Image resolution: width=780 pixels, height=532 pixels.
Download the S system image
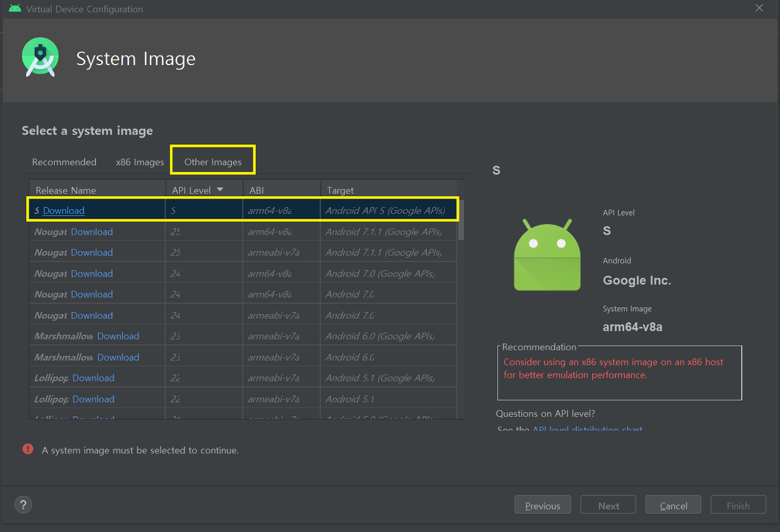coord(63,210)
